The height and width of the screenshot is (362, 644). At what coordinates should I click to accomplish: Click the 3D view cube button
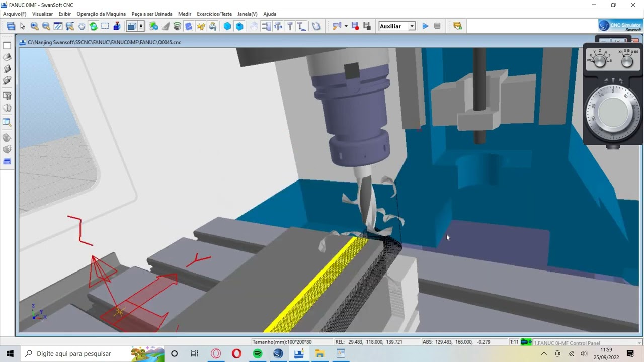pyautogui.click(x=132, y=26)
